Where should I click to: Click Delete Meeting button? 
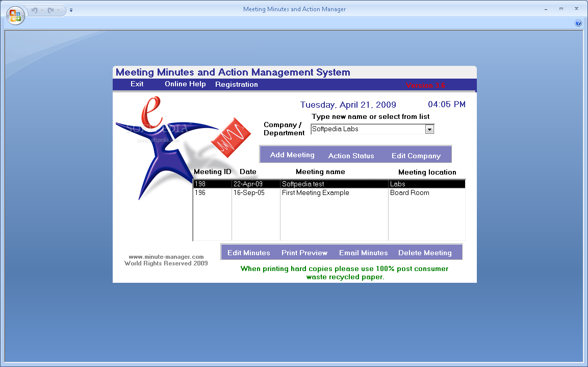(x=425, y=253)
